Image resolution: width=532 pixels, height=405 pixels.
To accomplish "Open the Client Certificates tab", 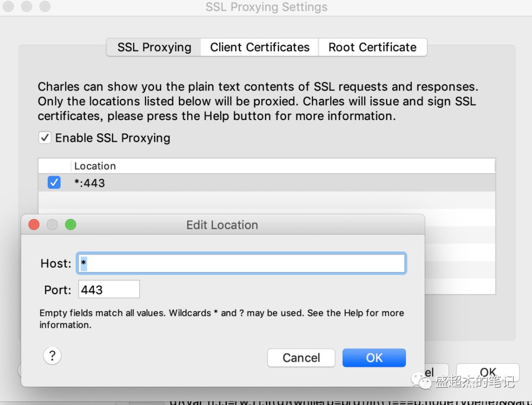I will (x=260, y=47).
